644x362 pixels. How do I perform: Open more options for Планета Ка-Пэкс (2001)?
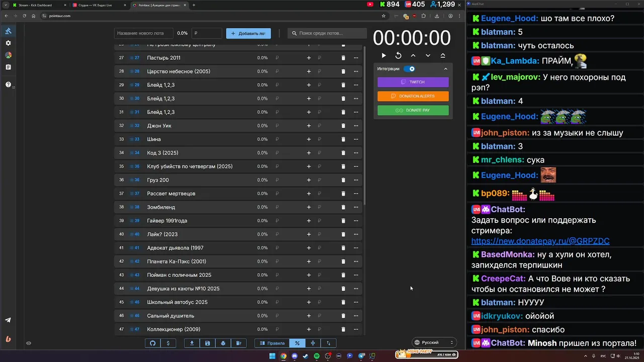[356, 261]
